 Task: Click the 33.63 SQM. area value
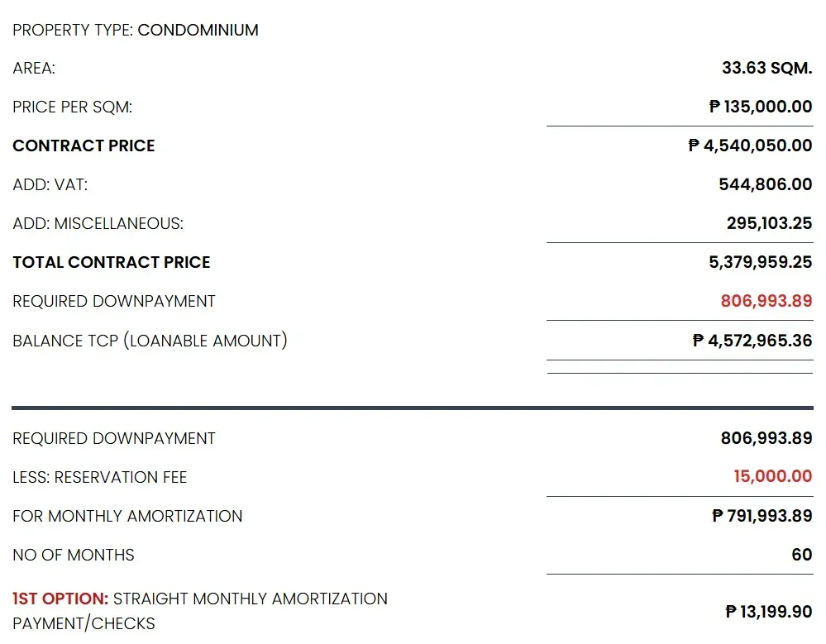coord(766,68)
